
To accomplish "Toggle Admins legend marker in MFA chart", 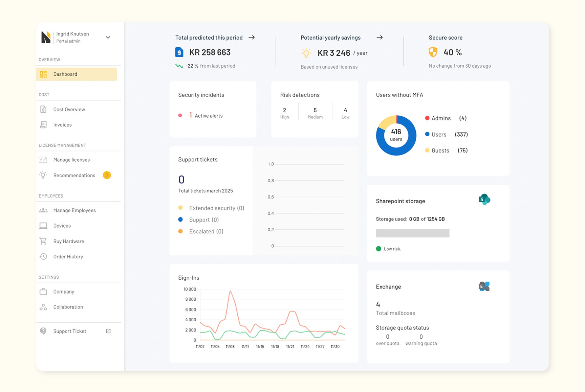I will 427,118.
